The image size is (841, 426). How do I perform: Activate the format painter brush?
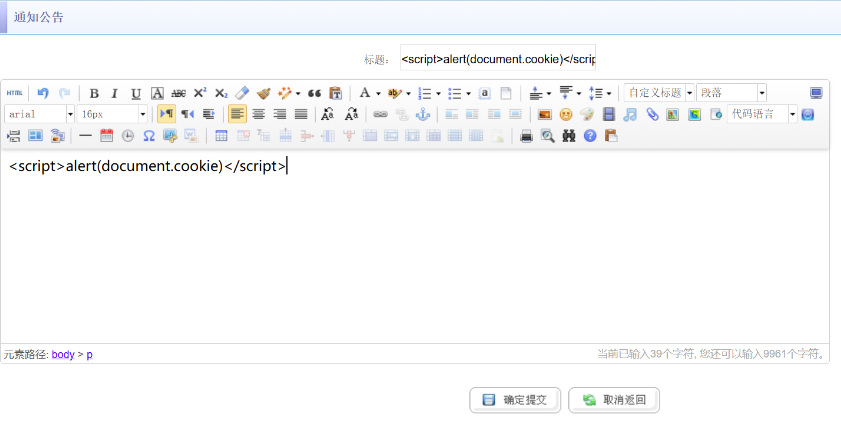263,93
